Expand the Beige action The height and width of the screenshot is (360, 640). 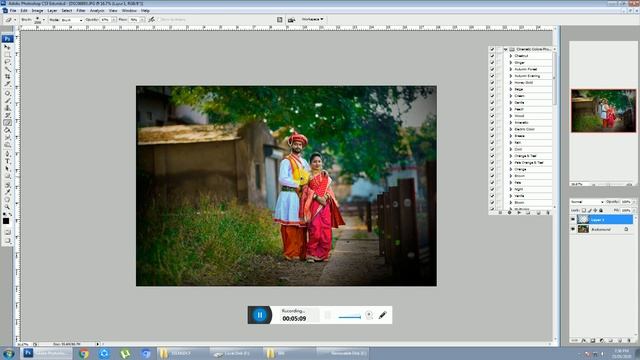click(511, 89)
